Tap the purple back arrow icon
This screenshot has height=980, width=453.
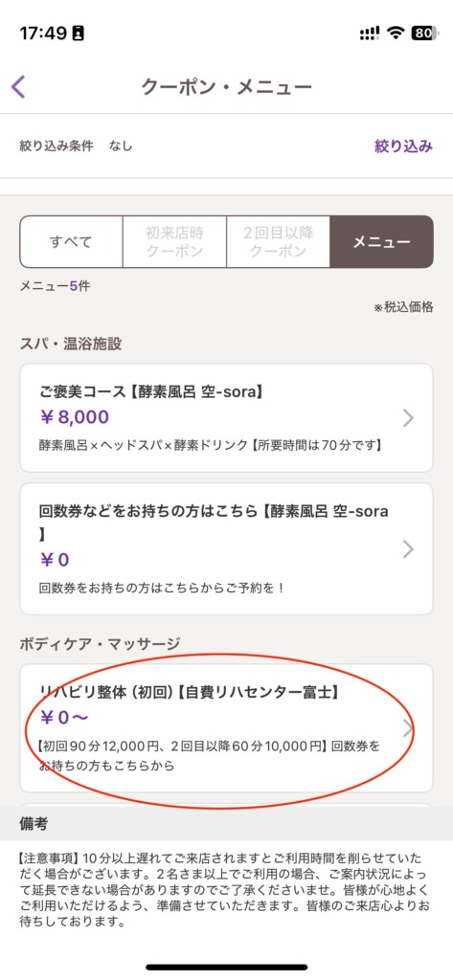coord(19,87)
